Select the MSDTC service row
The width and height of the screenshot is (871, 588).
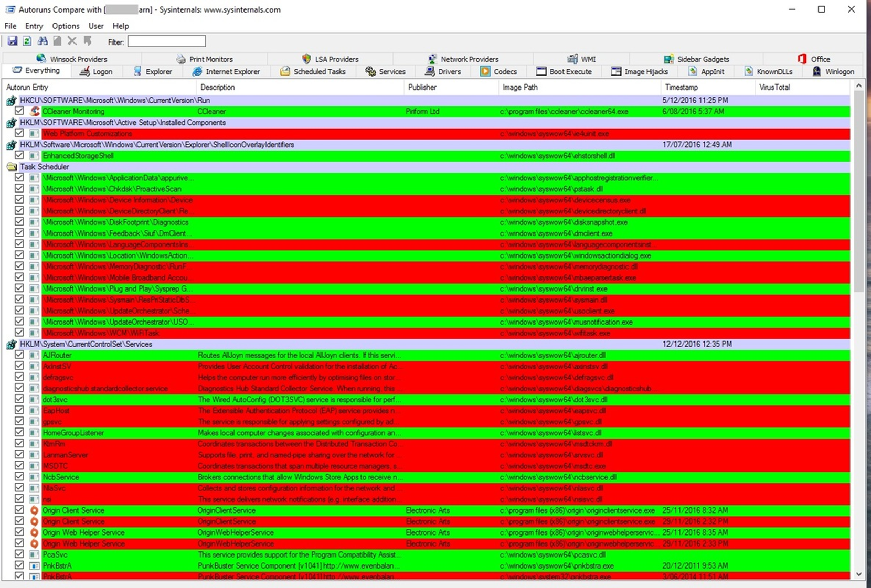(x=427, y=466)
